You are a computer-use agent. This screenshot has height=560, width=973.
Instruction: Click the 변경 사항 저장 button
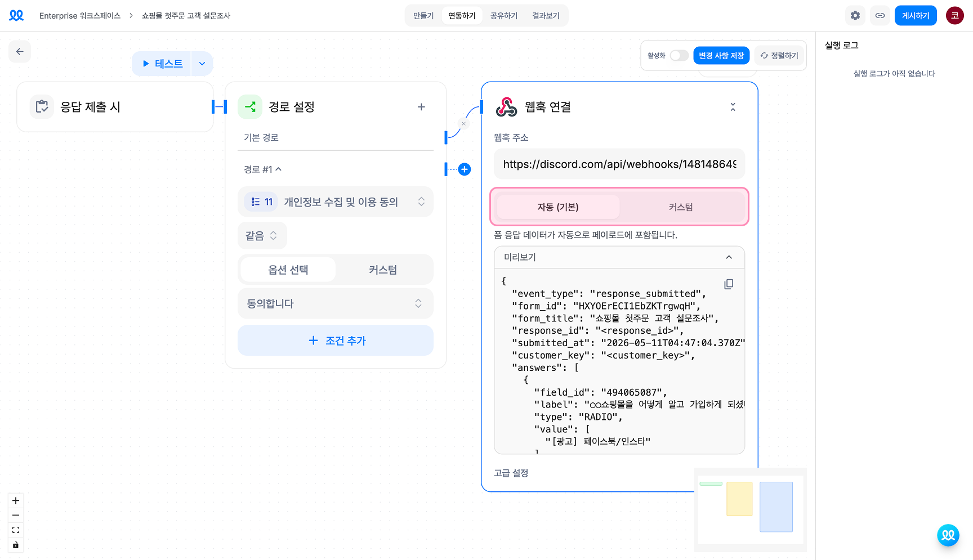tap(721, 56)
